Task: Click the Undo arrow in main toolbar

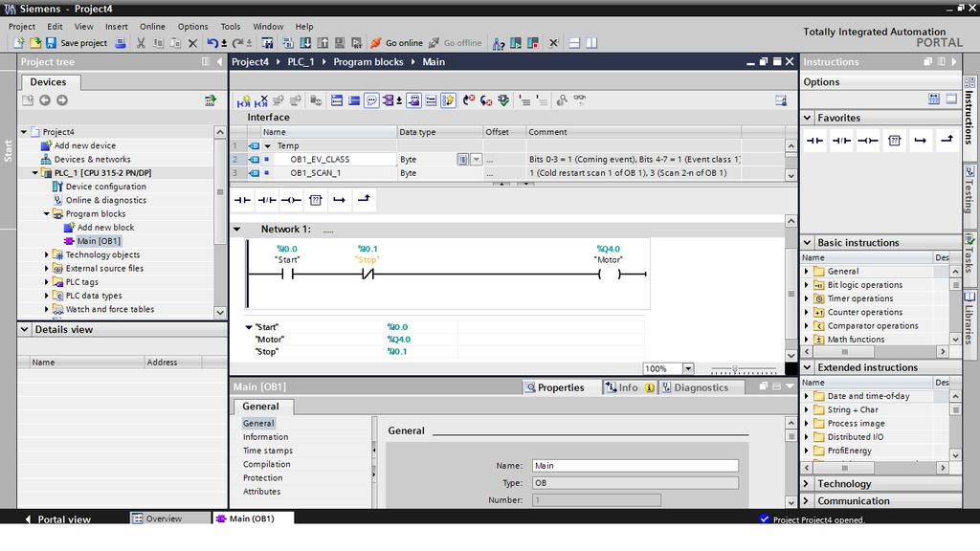Action: coord(212,43)
